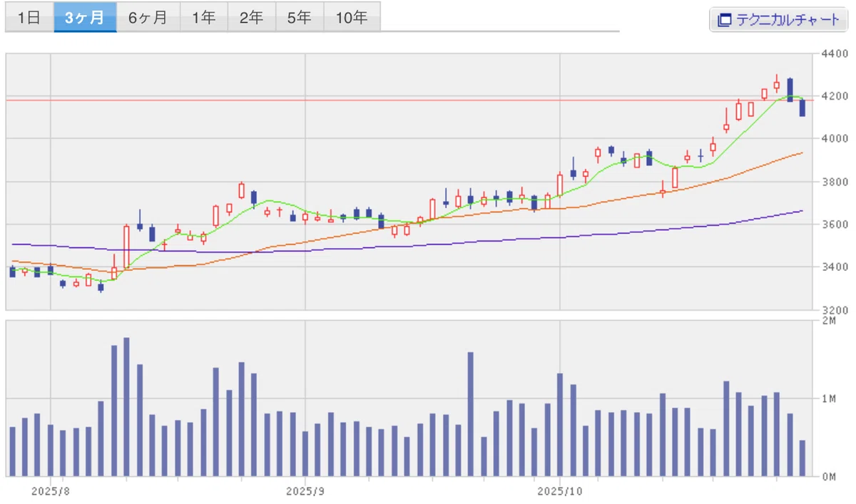Screen dimensions: 856x504
Task: Click the window icon on テクニカルチャート button
Action: point(724,20)
